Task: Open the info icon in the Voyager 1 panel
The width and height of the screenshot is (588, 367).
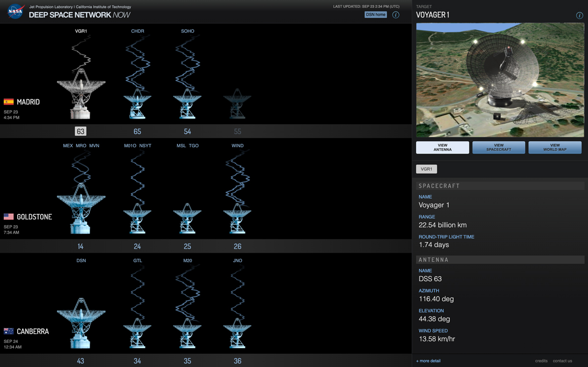Action: click(579, 16)
